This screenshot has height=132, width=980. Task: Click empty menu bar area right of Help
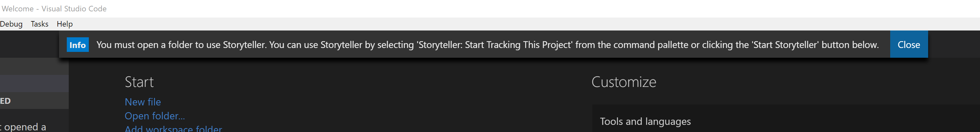click(x=525, y=24)
